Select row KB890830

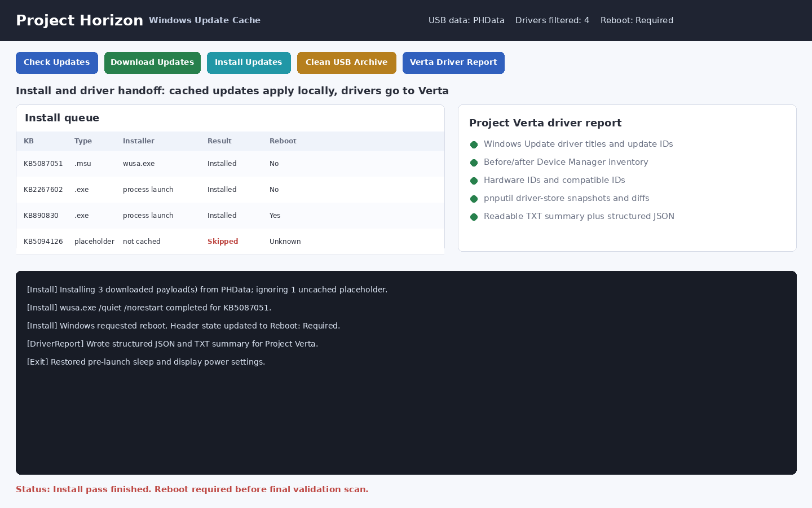coord(230,216)
